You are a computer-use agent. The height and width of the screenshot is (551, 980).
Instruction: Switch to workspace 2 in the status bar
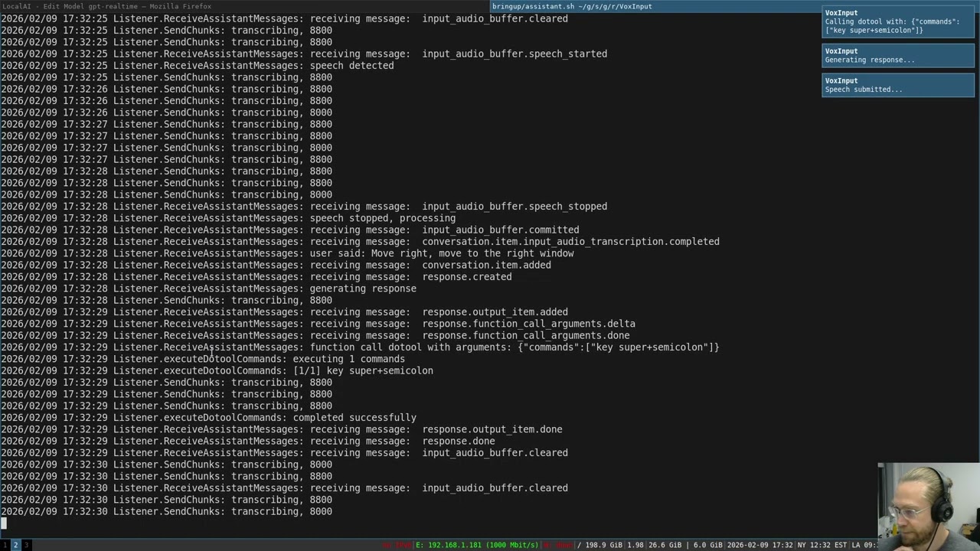coord(15,545)
